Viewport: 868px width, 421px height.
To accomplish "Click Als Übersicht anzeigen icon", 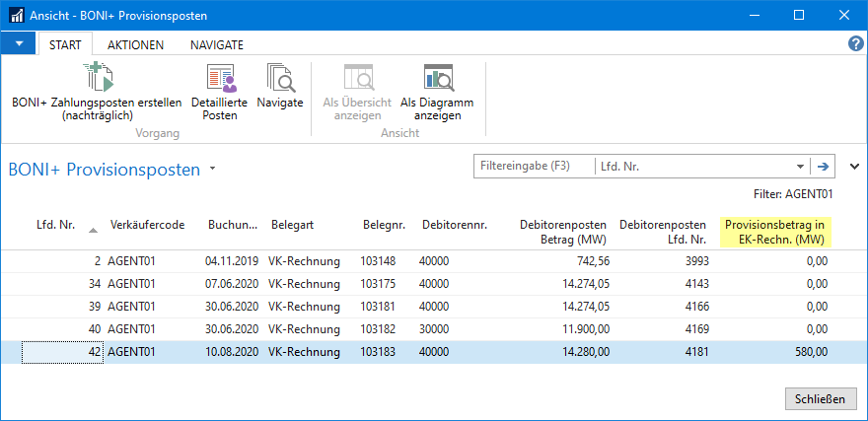I will (x=357, y=79).
